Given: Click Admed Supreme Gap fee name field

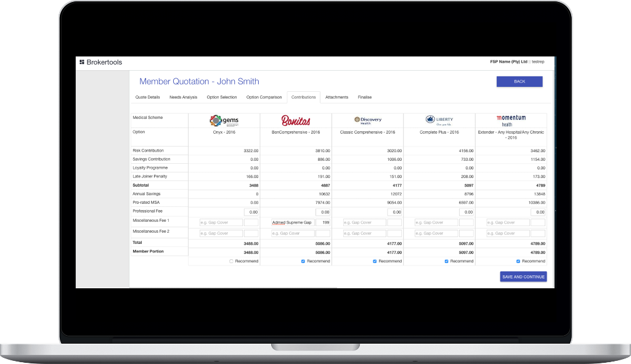Looking at the screenshot, I should [292, 222].
